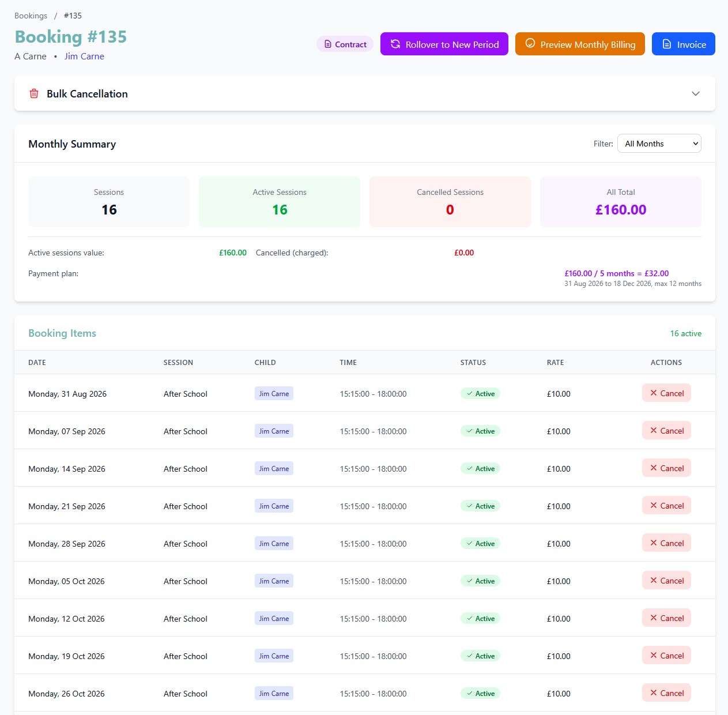Open Jim Carne link under booking title

84,57
